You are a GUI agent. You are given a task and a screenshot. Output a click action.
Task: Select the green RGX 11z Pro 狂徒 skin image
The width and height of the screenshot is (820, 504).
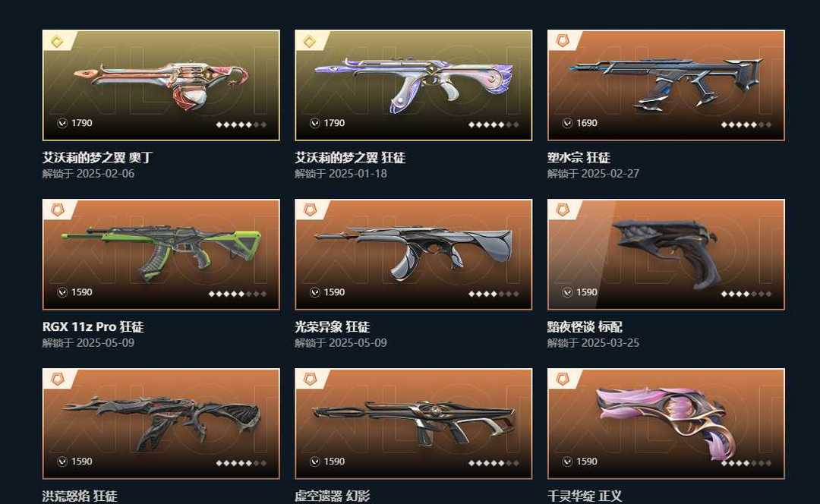pos(161,254)
